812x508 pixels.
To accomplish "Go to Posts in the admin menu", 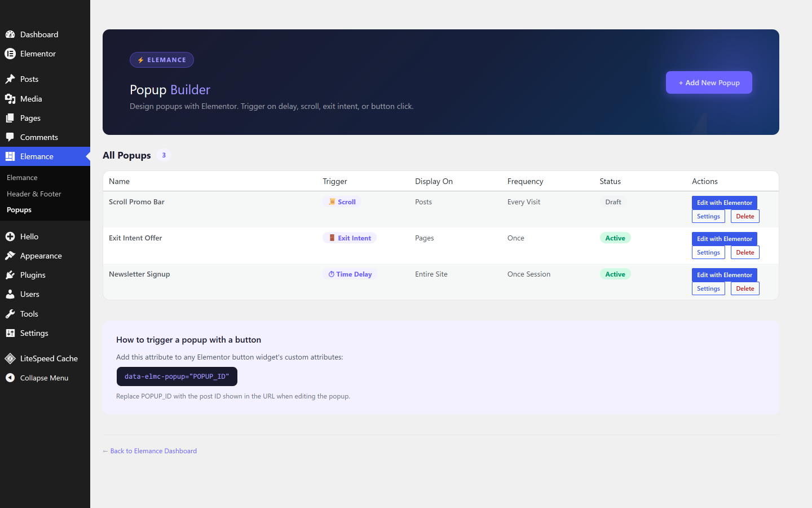I will (x=45, y=79).
